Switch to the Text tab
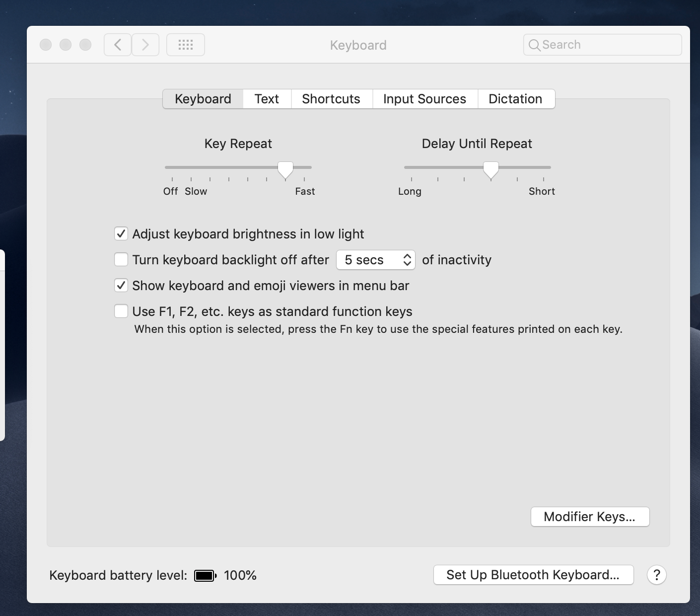 [x=267, y=99]
